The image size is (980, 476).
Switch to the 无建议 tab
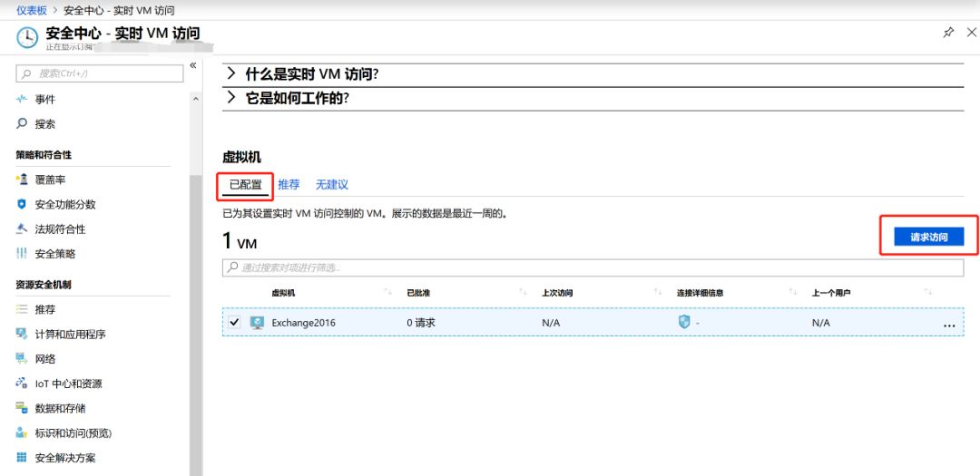[332, 185]
